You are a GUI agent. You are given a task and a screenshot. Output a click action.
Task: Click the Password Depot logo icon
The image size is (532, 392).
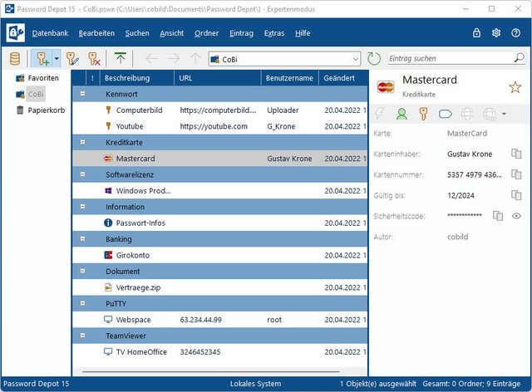pyautogui.click(x=16, y=33)
